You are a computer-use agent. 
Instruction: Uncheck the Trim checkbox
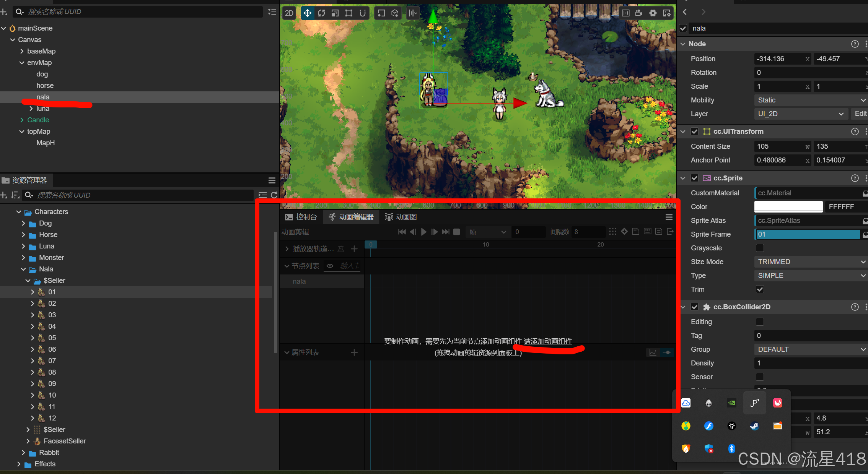[x=760, y=289]
